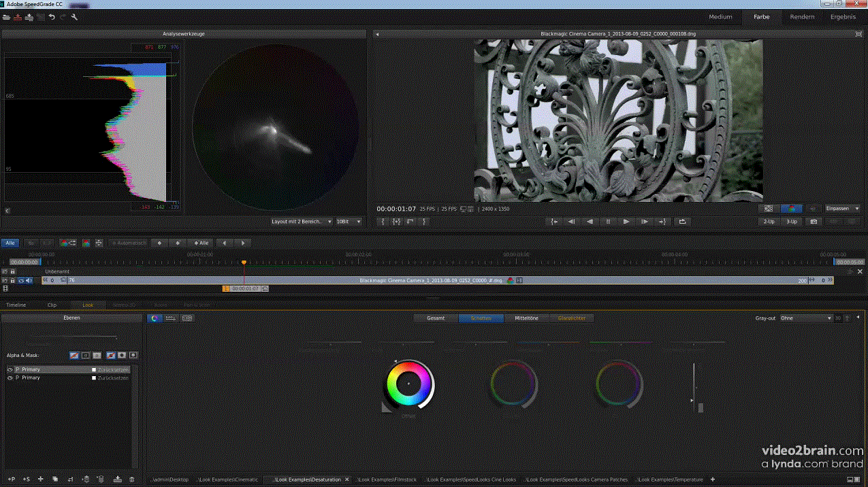The image size is (868, 487).
Task: Select the Schatten tonal range
Action: tap(481, 318)
